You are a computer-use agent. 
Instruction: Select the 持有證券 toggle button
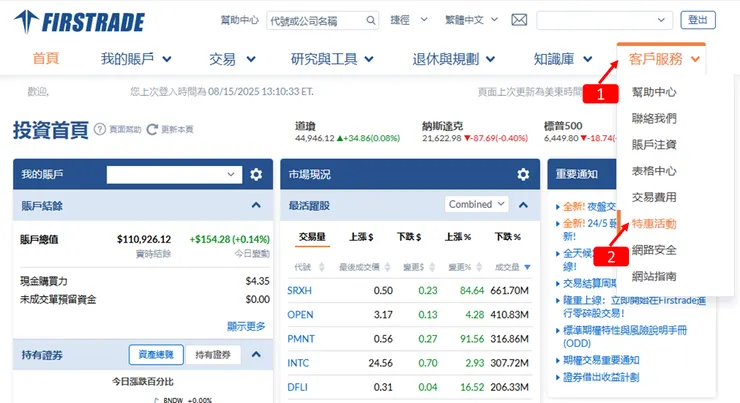tap(213, 354)
